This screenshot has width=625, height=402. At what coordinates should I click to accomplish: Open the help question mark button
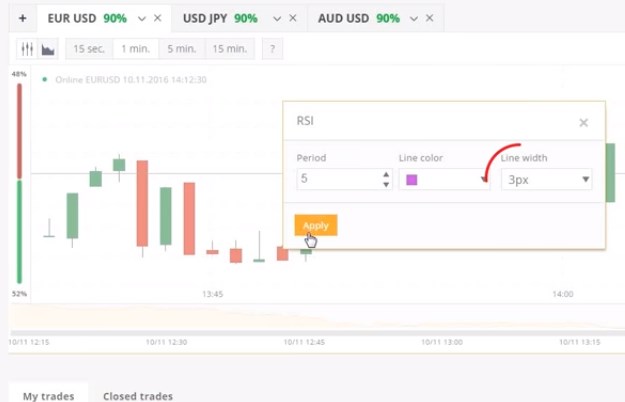(273, 49)
